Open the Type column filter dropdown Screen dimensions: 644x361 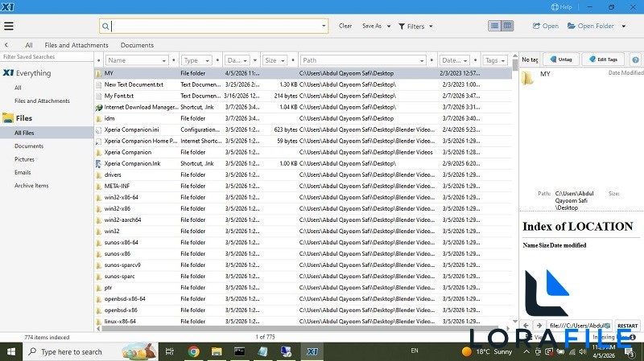click(208, 61)
